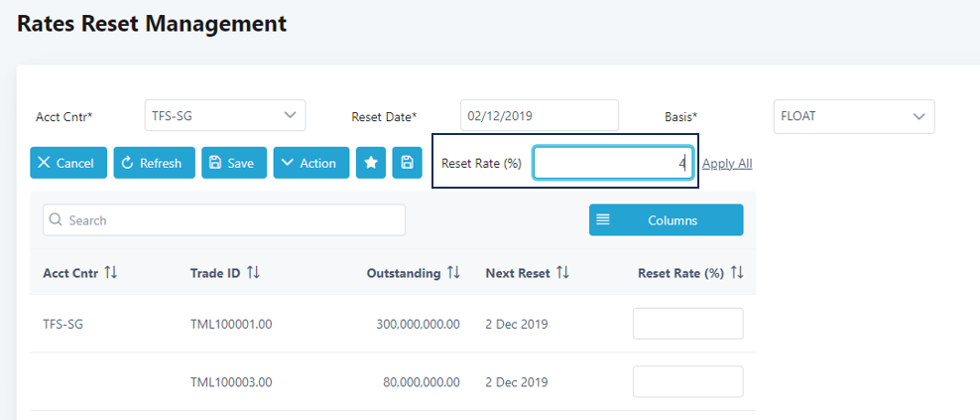The image size is (980, 420).
Task: Sort by Acct Cntr column arrows
Action: [111, 273]
